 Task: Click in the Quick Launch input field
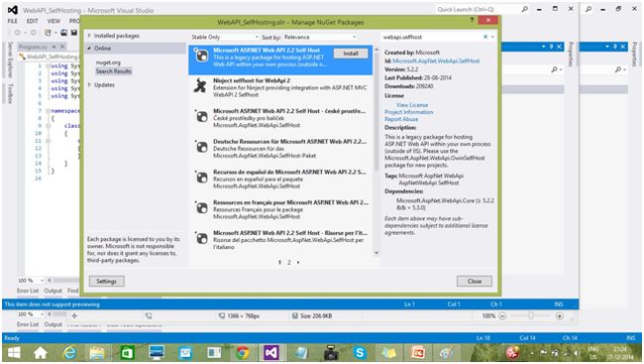pos(478,9)
